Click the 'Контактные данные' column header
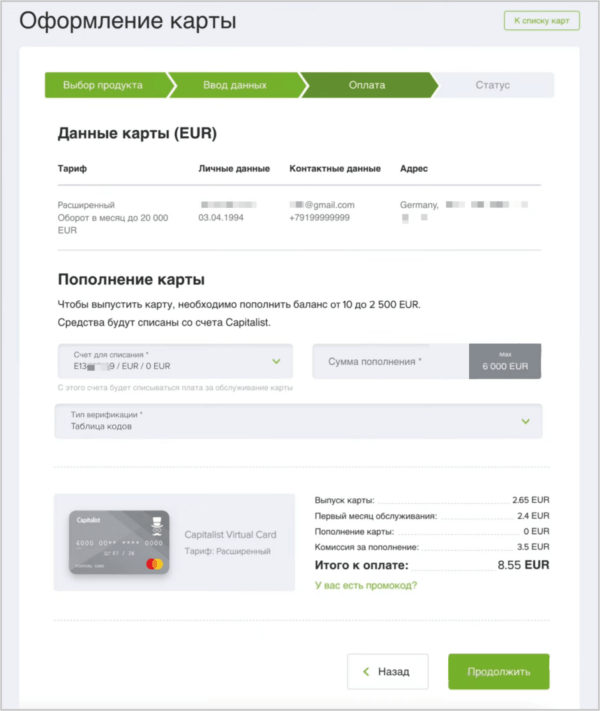 pos(335,169)
